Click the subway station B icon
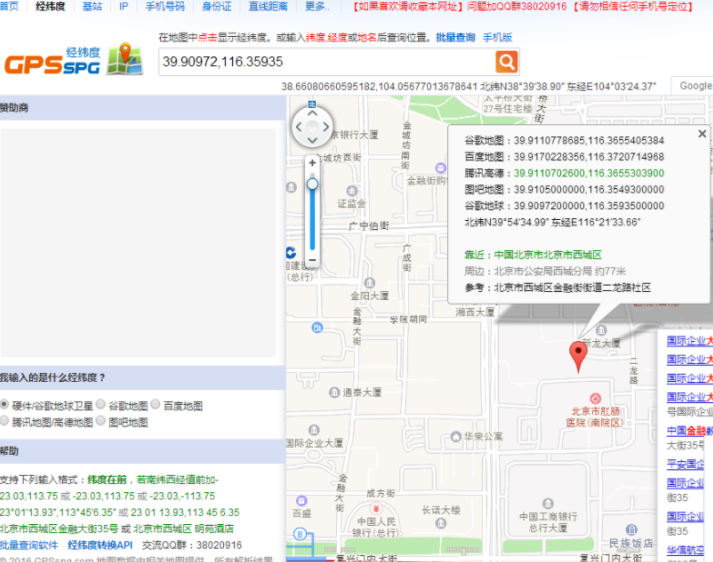The height and width of the screenshot is (562, 713). pos(299,534)
